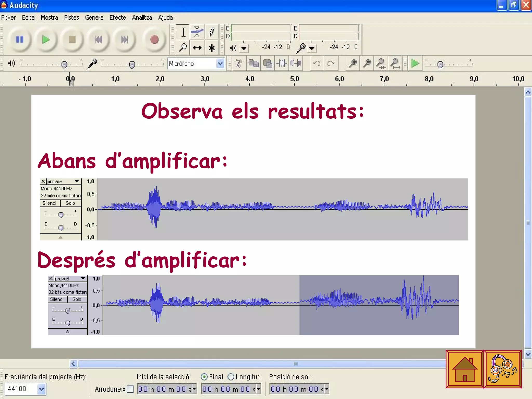Screen dimensions: 532x399
Task: Click the Paste clipboard icon
Action: click(267, 63)
